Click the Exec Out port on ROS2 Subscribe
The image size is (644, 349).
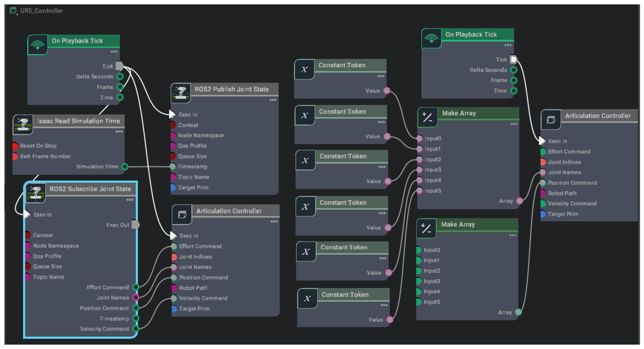pos(135,225)
